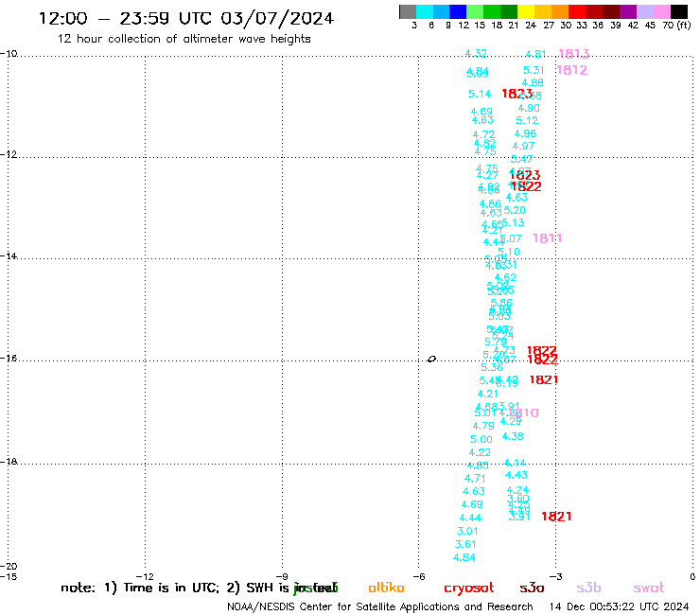Click the wave height value '3.01'

[x=467, y=531]
